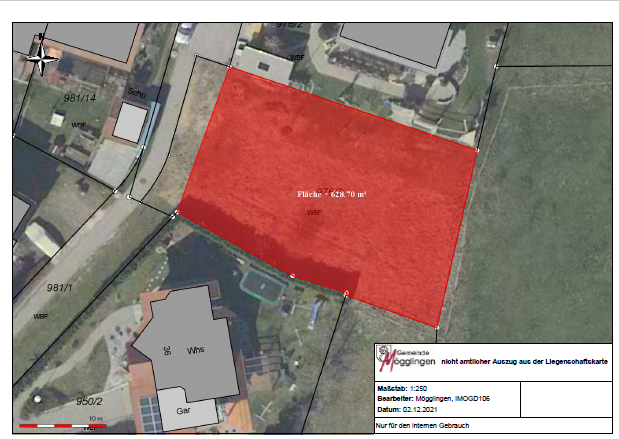619x439 pixels.
Task: Click parcel number 981/1
Action: [x=59, y=287]
